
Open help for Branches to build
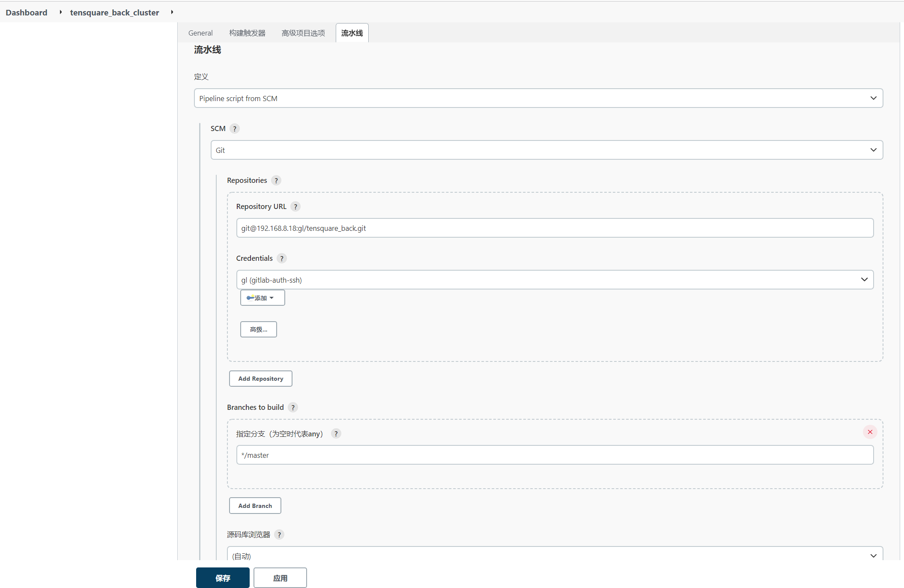293,407
